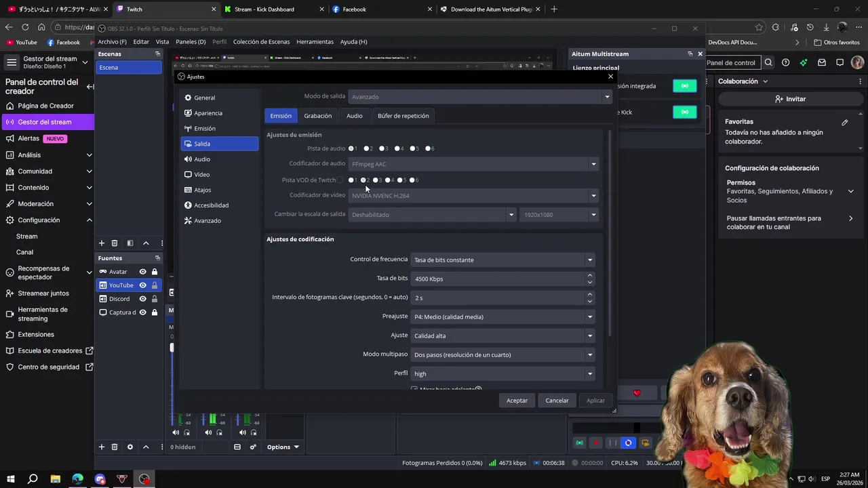Open Avanzado category in settings sidebar
The image size is (868, 488).
pyautogui.click(x=219, y=220)
